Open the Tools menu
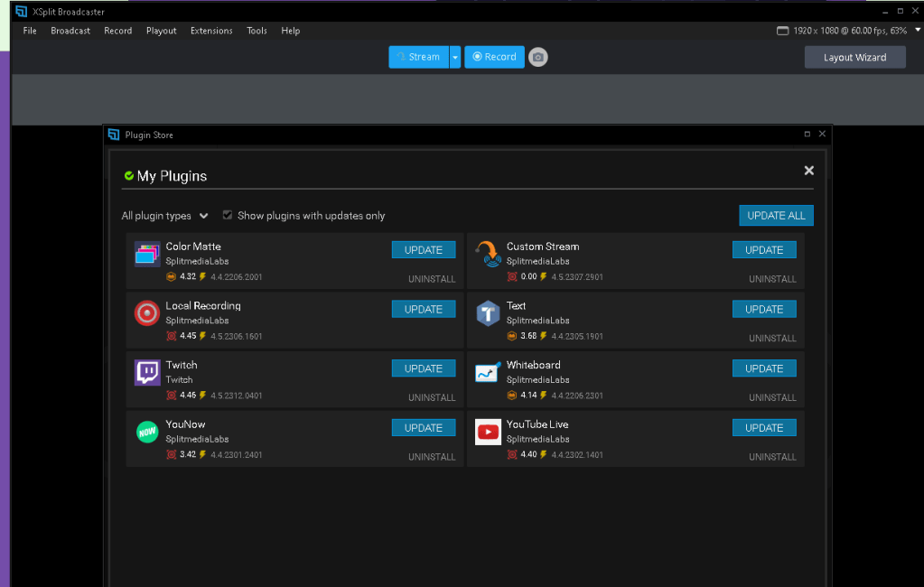This screenshot has height=587, width=924. [x=257, y=31]
